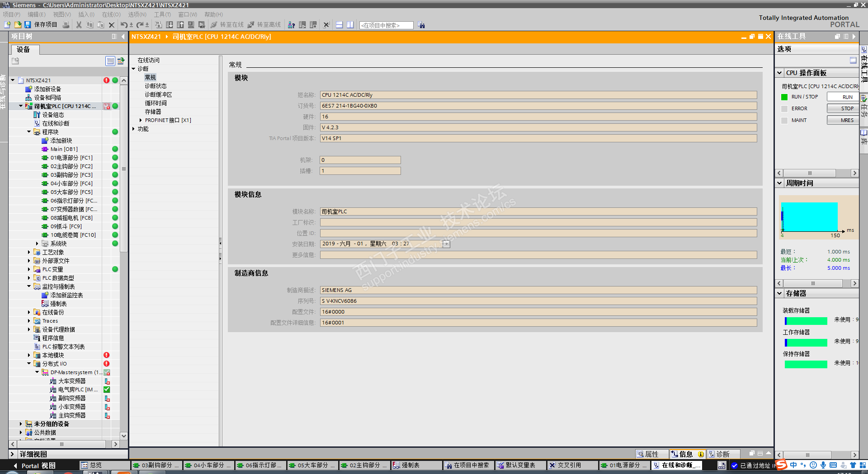
Task: Collapse the 周期时间 section
Action: click(x=780, y=183)
